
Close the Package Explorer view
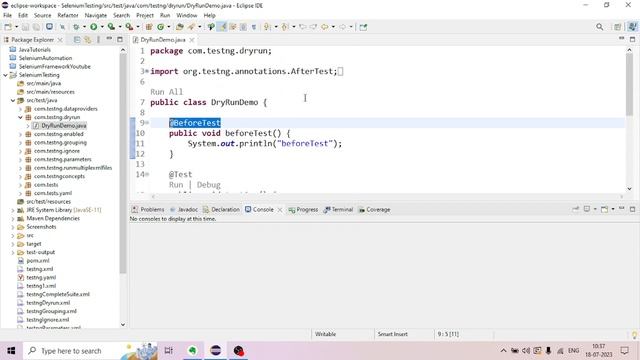pos(60,40)
